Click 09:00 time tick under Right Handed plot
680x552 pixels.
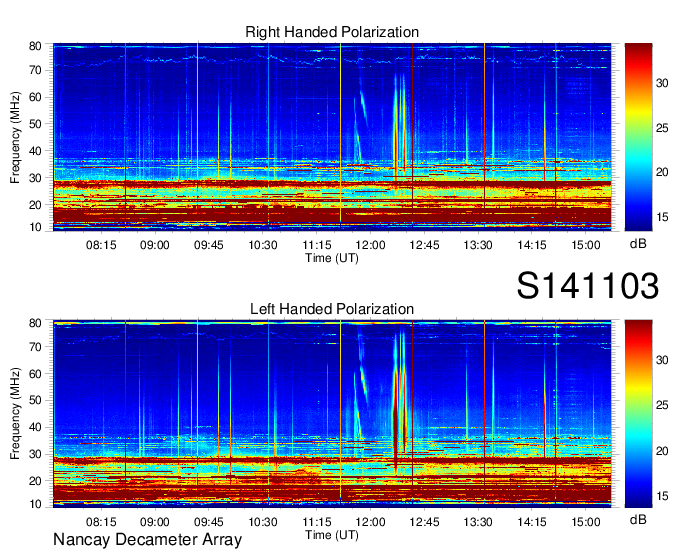[x=155, y=245]
